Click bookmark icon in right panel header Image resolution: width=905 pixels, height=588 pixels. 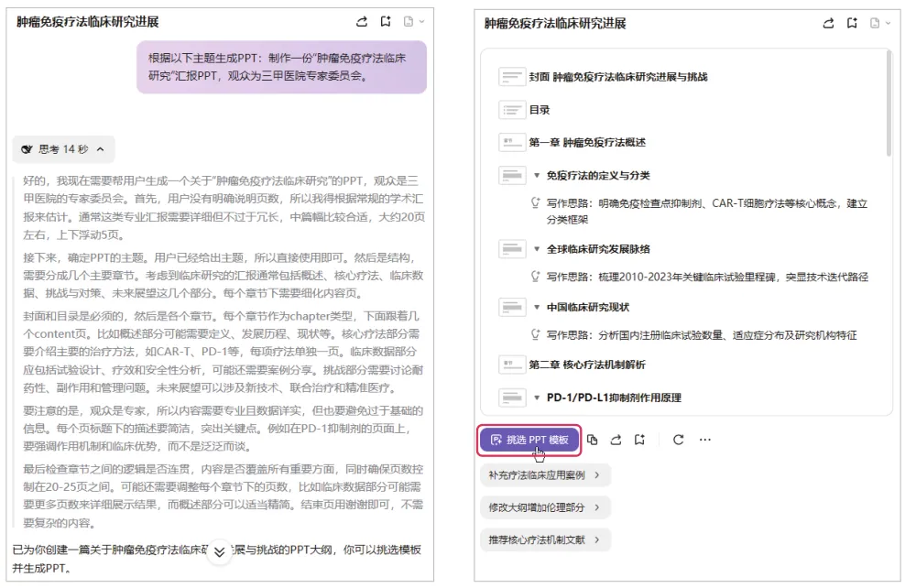852,23
